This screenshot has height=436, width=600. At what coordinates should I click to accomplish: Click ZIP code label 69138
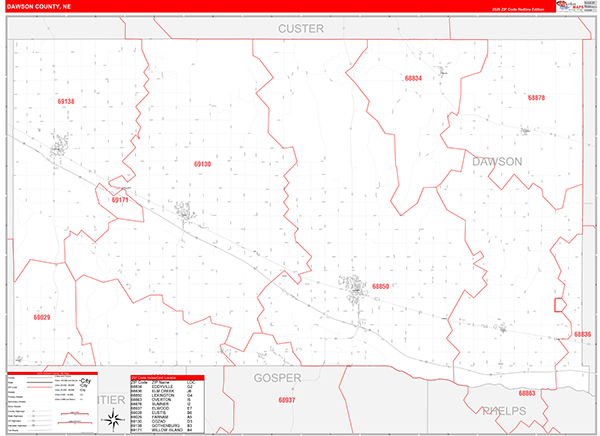click(x=66, y=101)
